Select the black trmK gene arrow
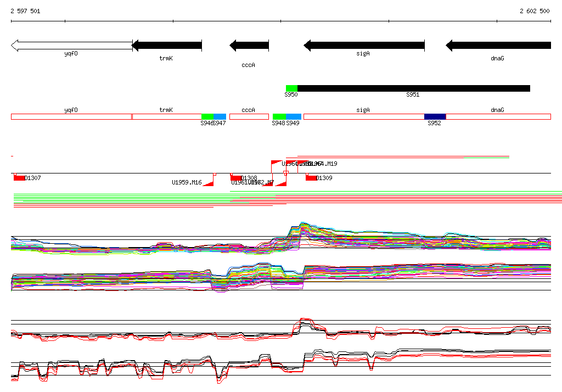 tap(167, 46)
